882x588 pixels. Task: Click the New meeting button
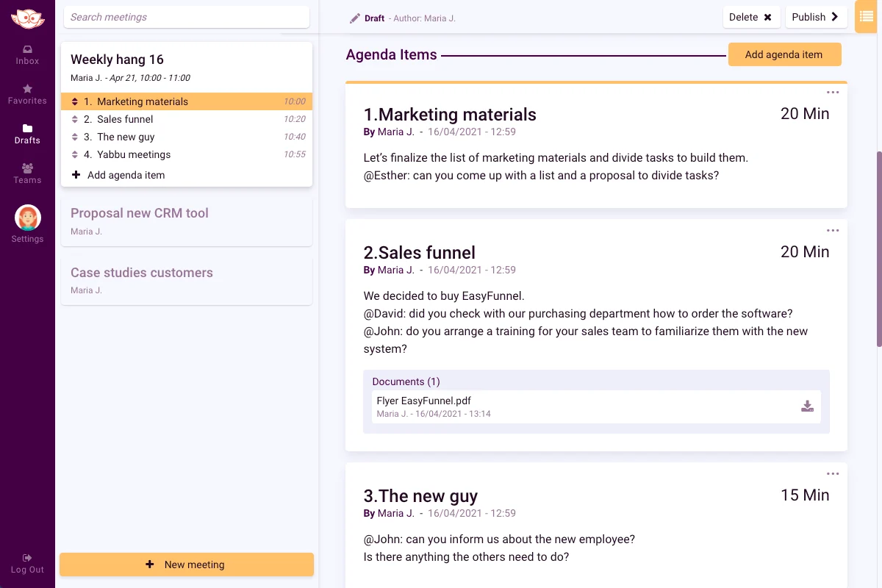(187, 564)
